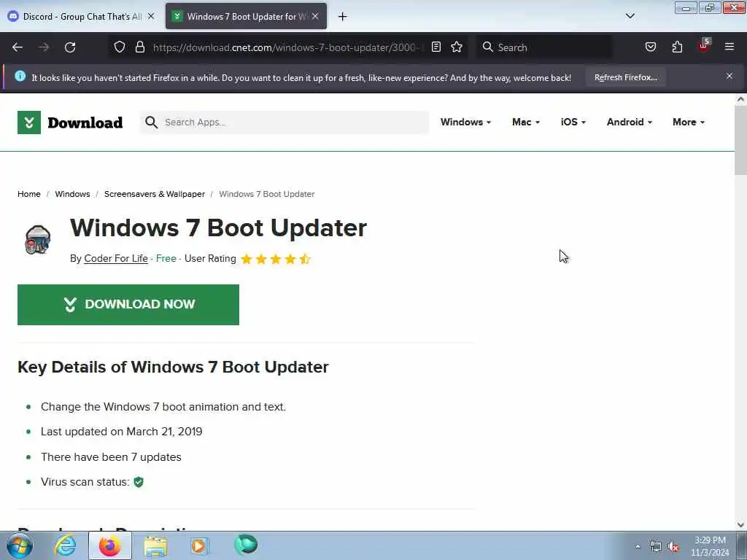Viewport: 747px width, 560px height.
Task: Click the forward navigation arrow
Action: click(44, 47)
